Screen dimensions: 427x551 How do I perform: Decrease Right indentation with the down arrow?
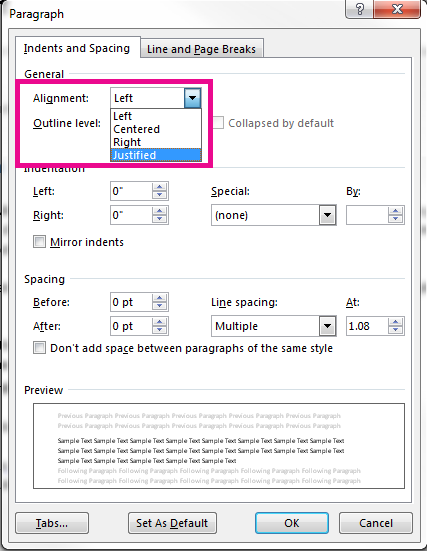pyautogui.click(x=160, y=219)
